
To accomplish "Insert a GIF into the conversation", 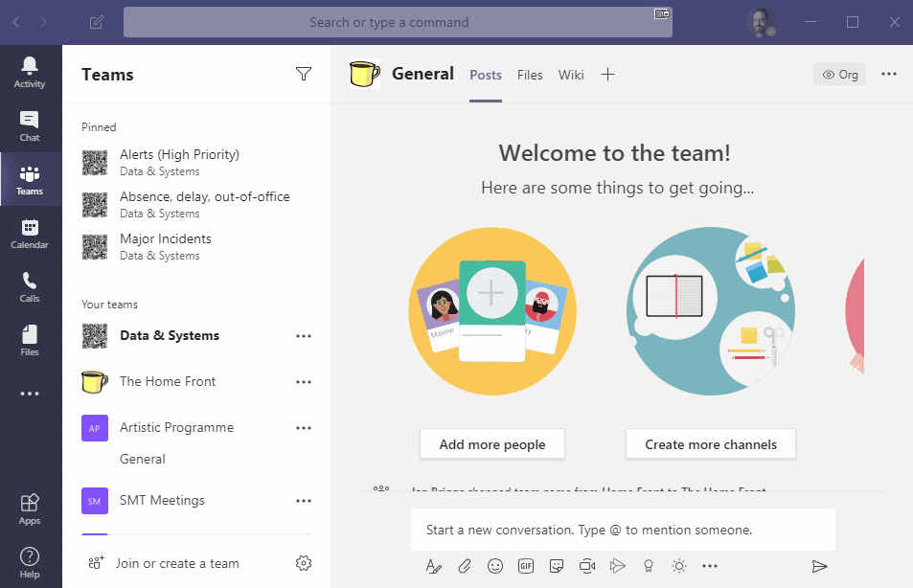I will coord(526,566).
